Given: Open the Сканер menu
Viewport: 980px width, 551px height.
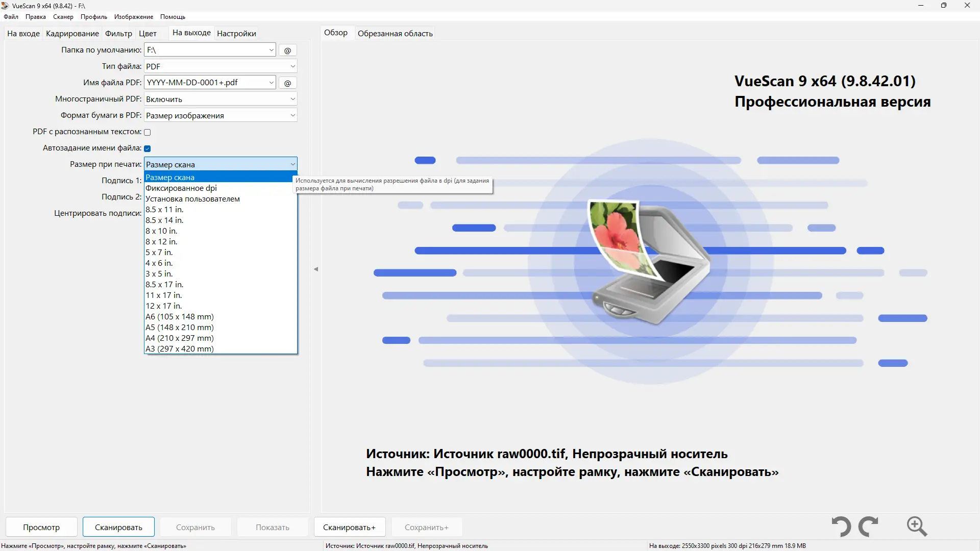Looking at the screenshot, I should pyautogui.click(x=62, y=17).
